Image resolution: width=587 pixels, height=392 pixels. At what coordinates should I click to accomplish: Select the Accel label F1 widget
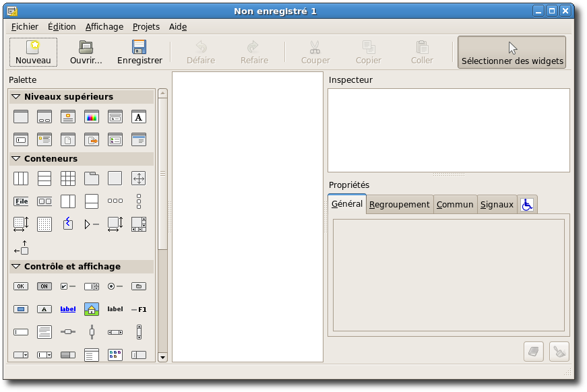[139, 309]
